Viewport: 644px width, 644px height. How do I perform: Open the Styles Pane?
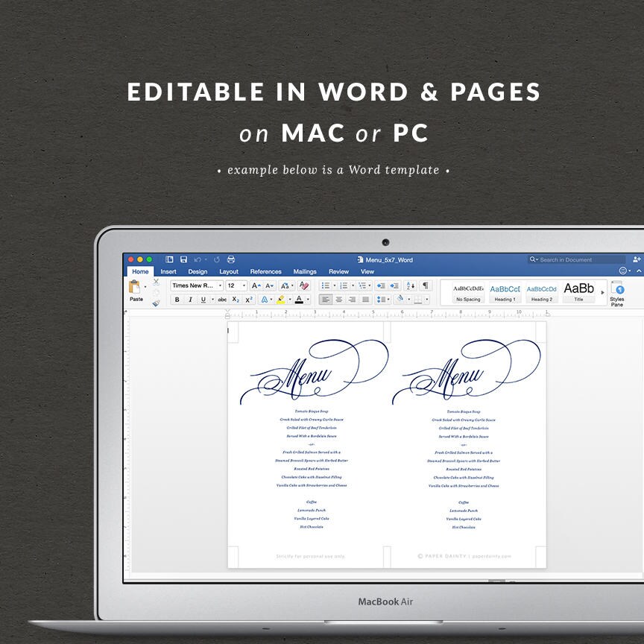(x=617, y=293)
